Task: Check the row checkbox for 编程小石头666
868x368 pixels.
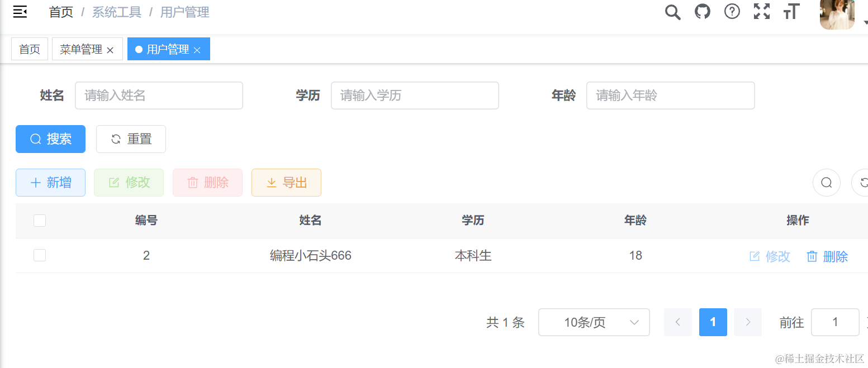Action: tap(40, 255)
